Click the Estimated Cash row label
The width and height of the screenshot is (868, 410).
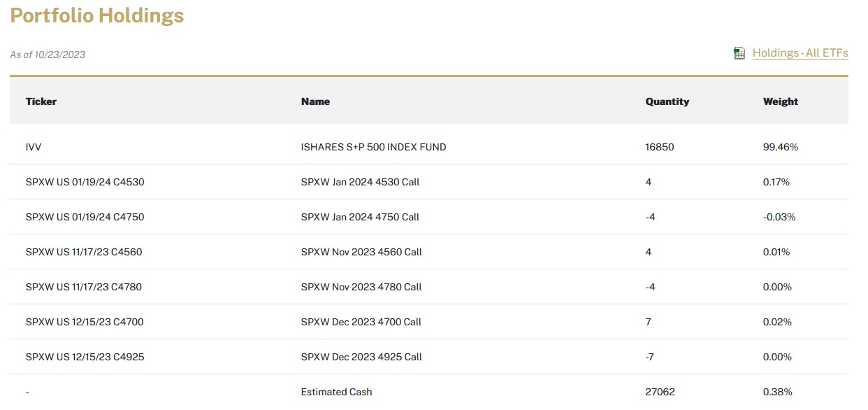(336, 392)
